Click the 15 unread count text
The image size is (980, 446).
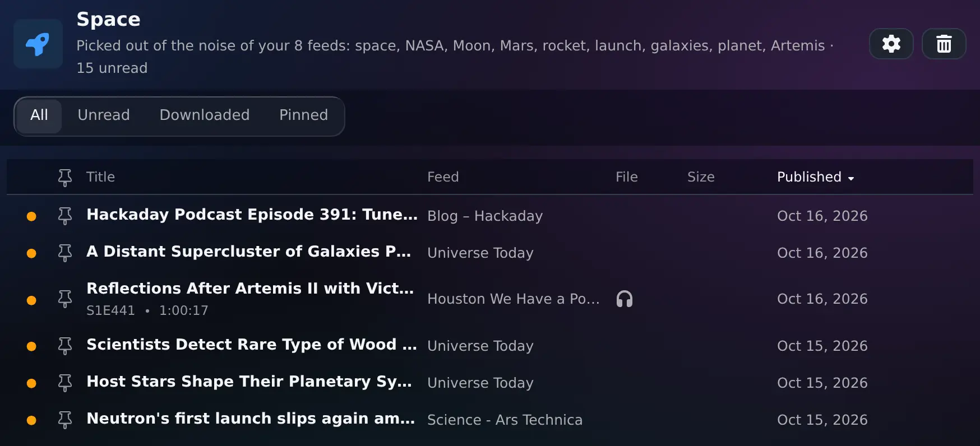112,68
